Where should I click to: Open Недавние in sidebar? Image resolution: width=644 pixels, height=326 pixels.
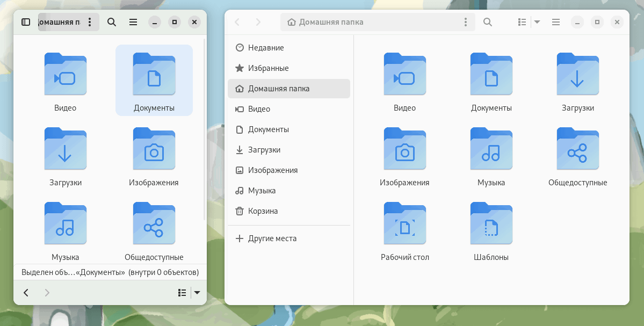(289, 48)
